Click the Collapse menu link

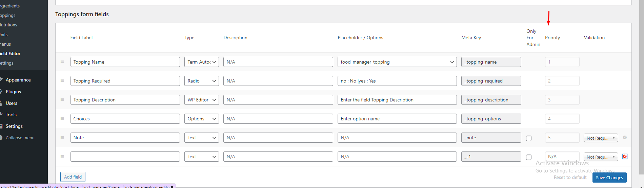pos(20,138)
